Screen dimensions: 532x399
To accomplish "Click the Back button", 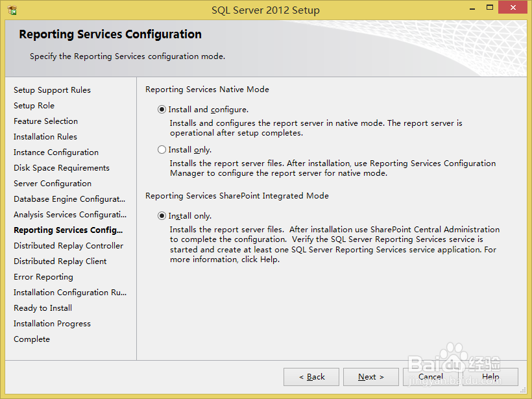I will 311,377.
